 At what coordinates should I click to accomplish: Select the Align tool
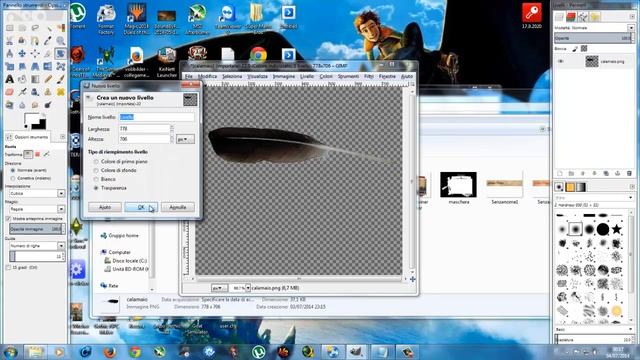[x=35, y=53]
